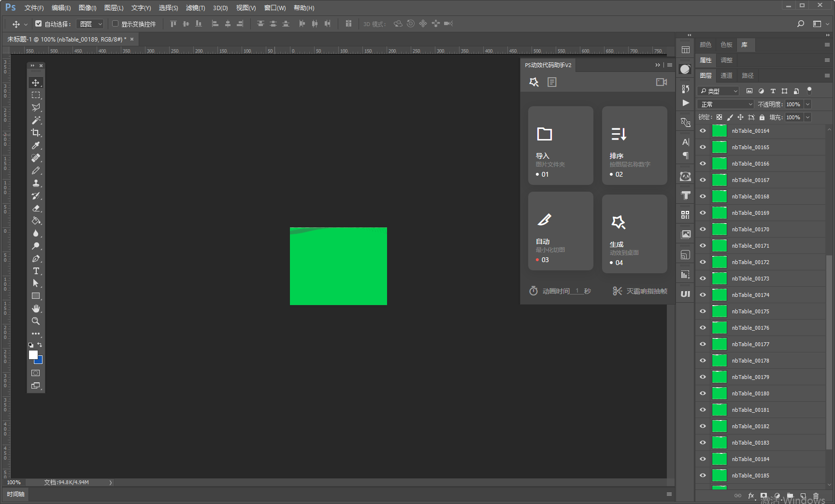Enable 显示变换控件 checkbox
The height and width of the screenshot is (504, 835).
(115, 23)
